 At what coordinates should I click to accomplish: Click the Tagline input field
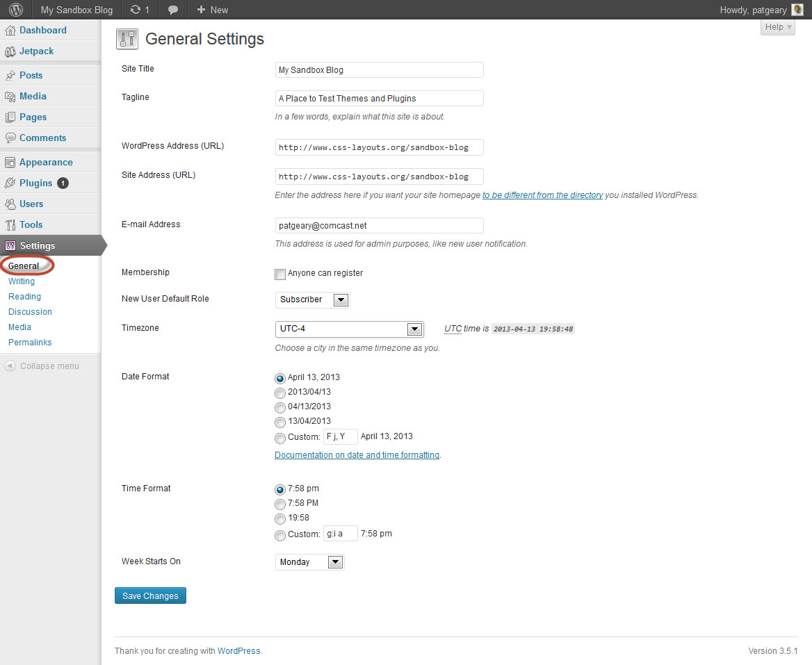click(x=379, y=99)
